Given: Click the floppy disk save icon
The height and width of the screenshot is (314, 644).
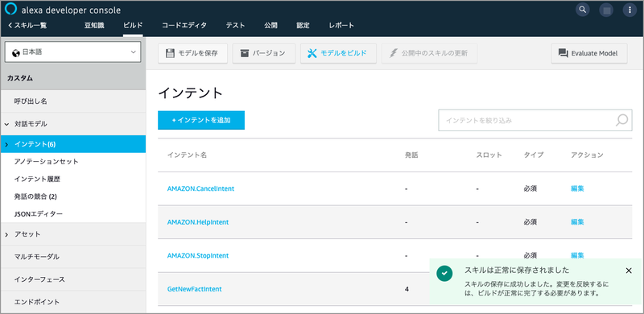Looking at the screenshot, I should click(170, 53).
